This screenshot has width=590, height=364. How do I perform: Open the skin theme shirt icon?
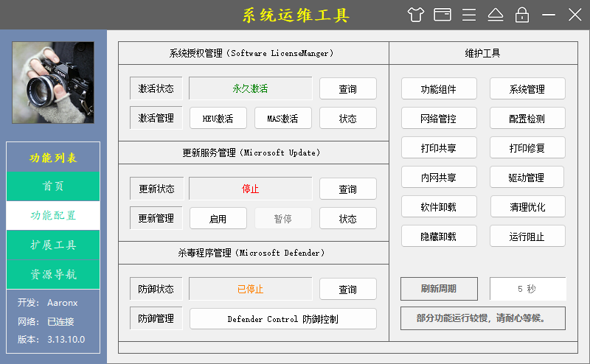[416, 15]
